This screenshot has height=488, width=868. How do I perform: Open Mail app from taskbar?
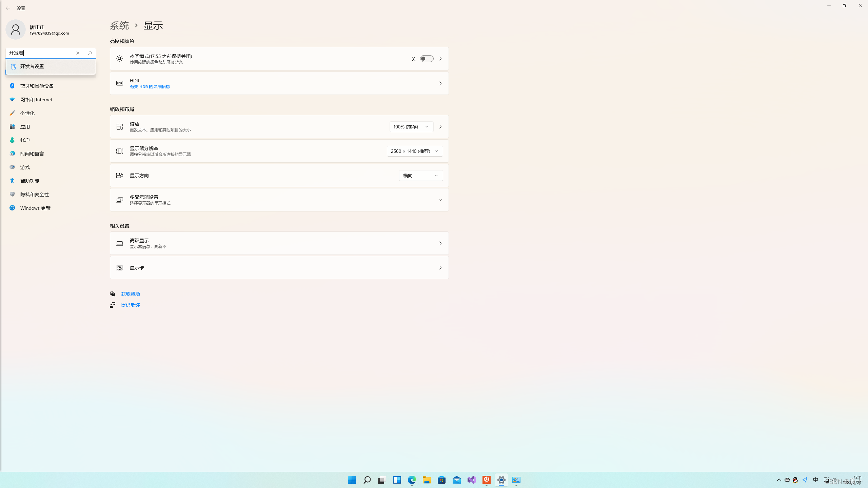tap(456, 480)
